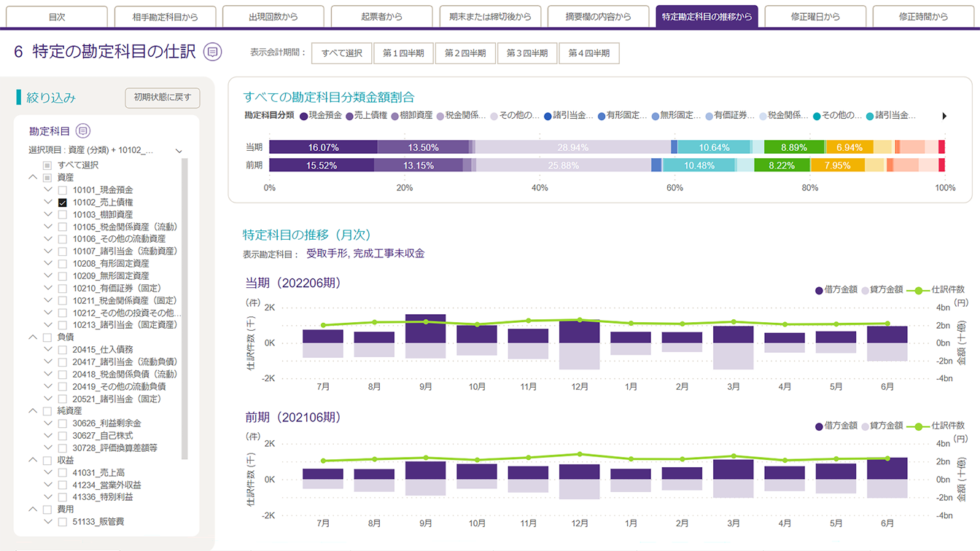This screenshot has width=980, height=551.
Task: Collapse the 収益 tree group
Action: pos(33,461)
